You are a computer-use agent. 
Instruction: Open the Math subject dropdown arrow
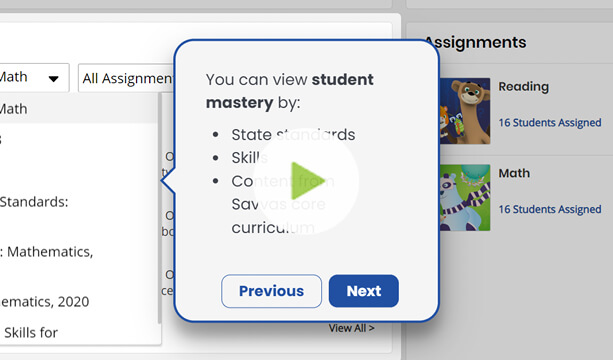(54, 79)
